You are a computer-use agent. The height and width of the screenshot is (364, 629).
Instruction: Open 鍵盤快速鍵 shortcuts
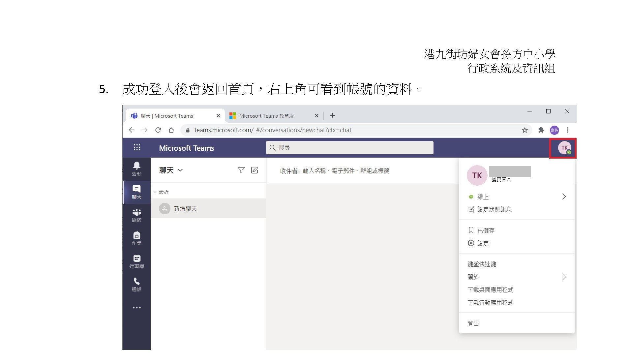482,264
